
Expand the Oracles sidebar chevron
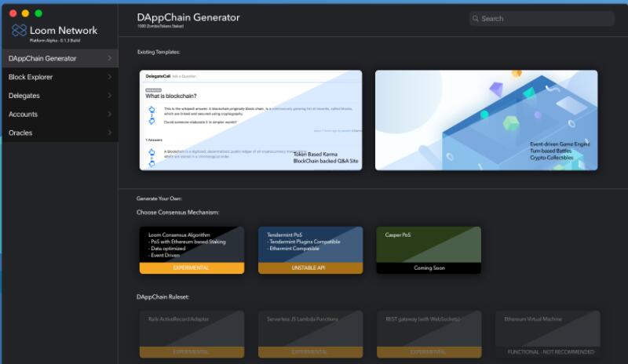pos(109,133)
